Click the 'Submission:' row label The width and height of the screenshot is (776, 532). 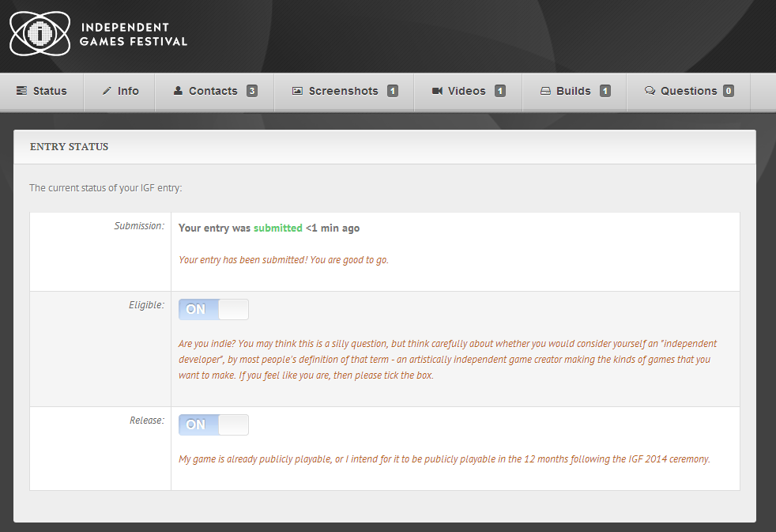(x=139, y=225)
